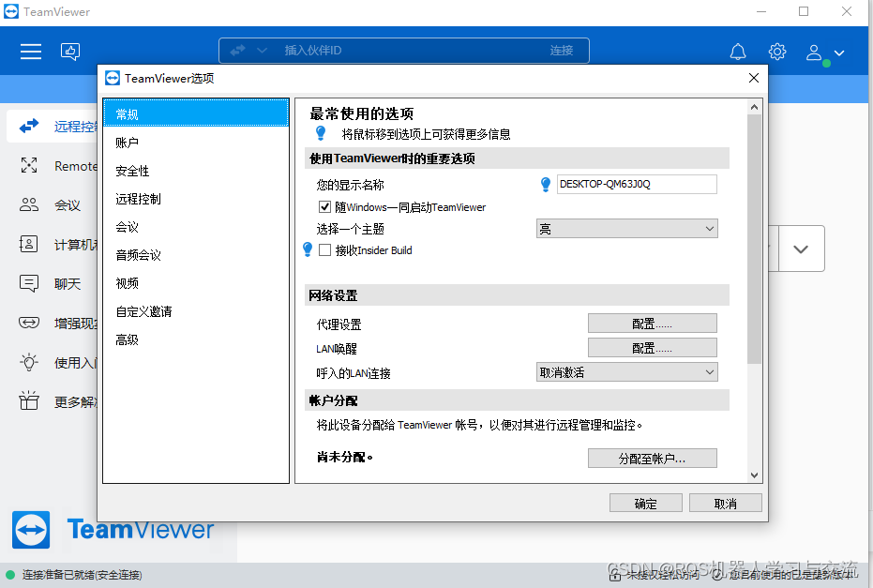
Task: Open the 会议 meeting icon in main sidebar
Action: point(29,204)
